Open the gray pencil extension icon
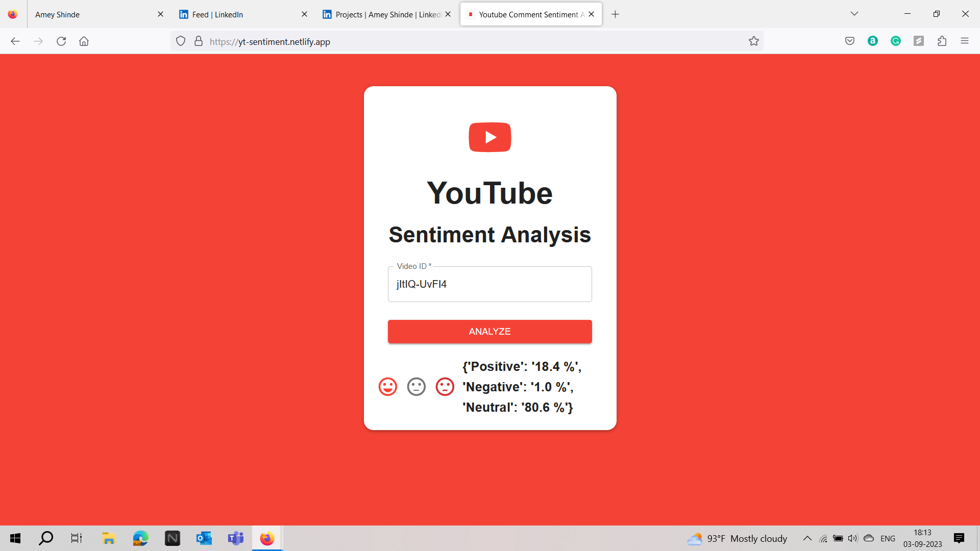980x551 pixels. point(919,41)
